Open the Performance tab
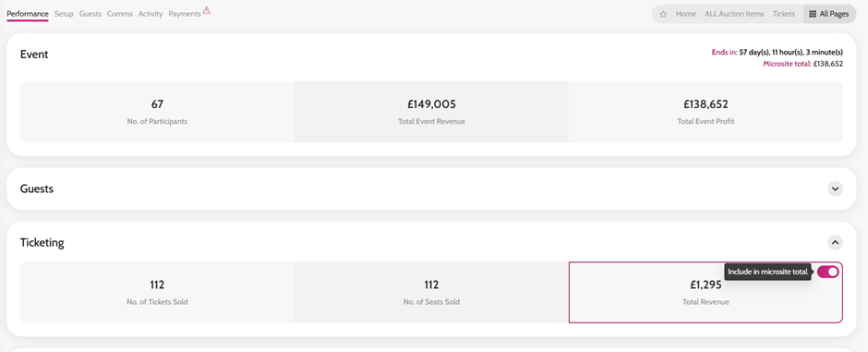This screenshot has height=352, width=868. [28, 14]
